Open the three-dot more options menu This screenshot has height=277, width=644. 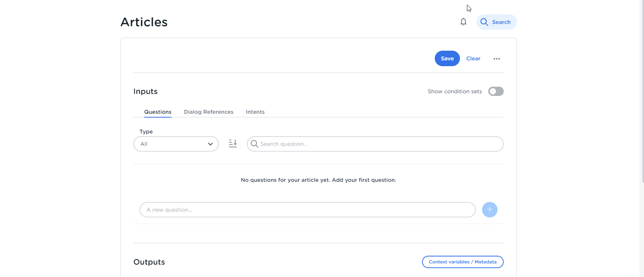click(x=496, y=59)
